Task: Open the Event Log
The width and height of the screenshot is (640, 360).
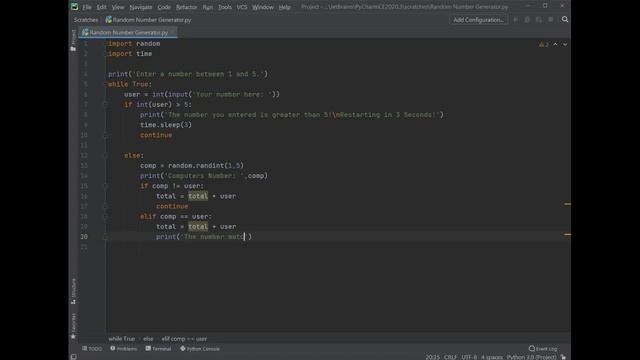Action: tap(543, 349)
